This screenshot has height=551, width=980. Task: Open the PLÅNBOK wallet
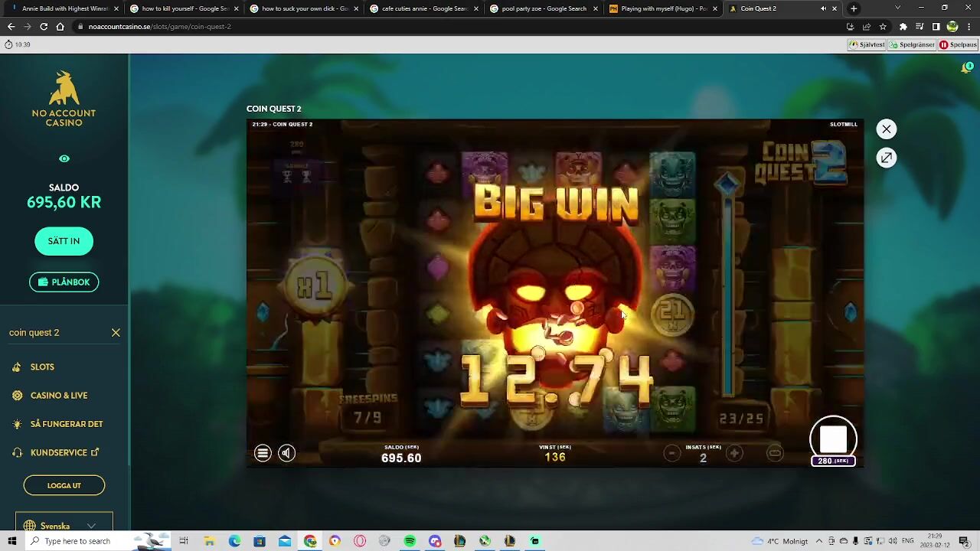(64, 282)
